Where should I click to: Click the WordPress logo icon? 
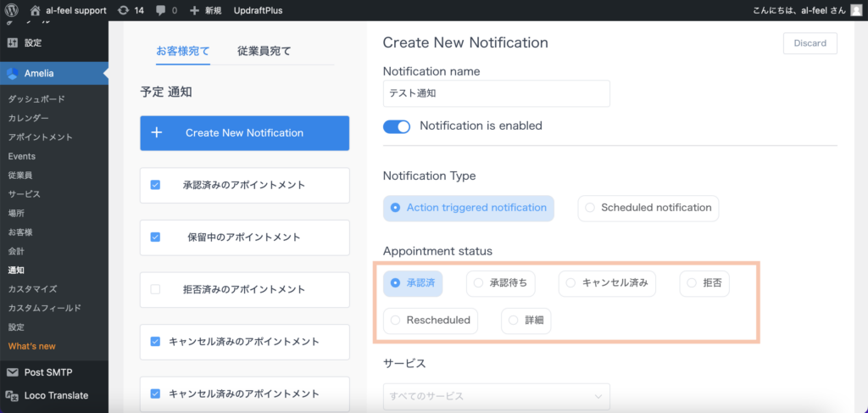pos(13,11)
